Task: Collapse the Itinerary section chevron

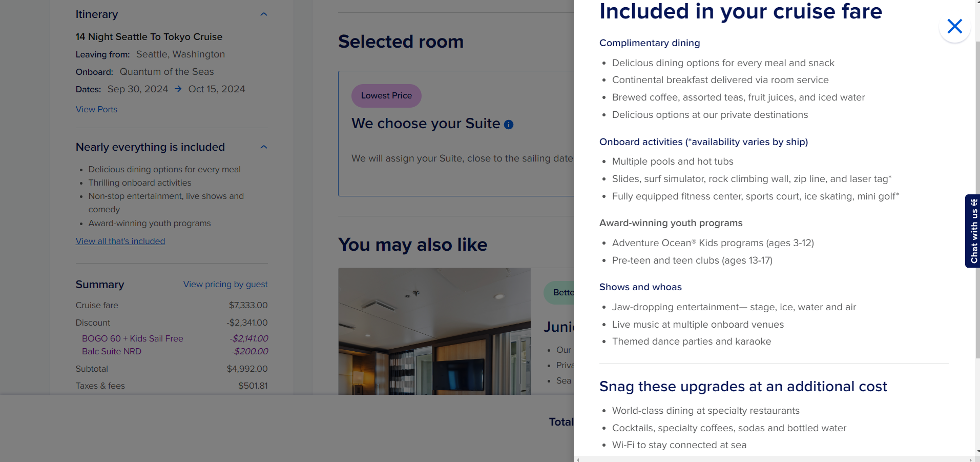Action: click(264, 14)
